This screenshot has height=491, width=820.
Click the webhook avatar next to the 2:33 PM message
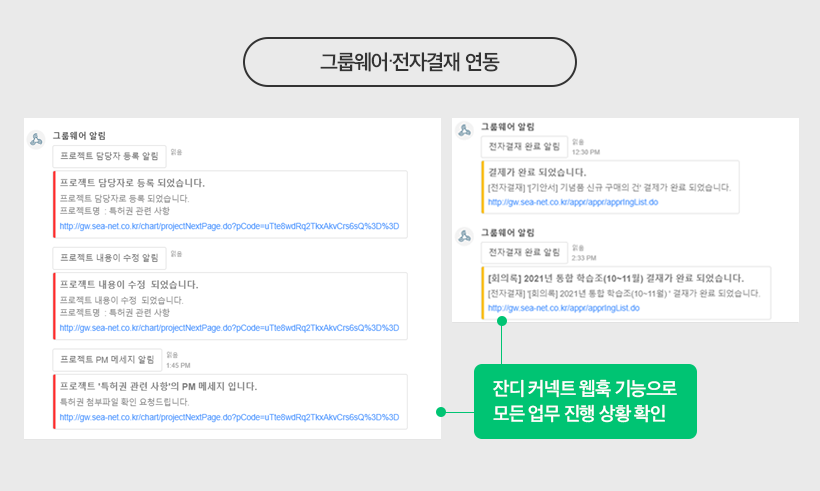click(x=464, y=236)
